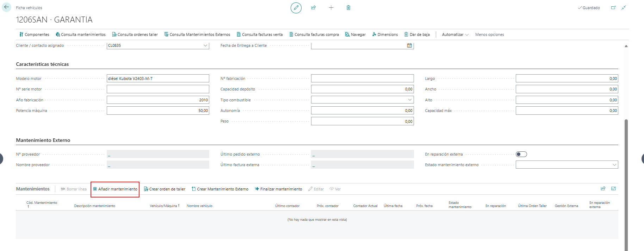Open calendar for Fecha de Entrega
Image resolution: width=644 pixels, height=251 pixels.
[409, 45]
